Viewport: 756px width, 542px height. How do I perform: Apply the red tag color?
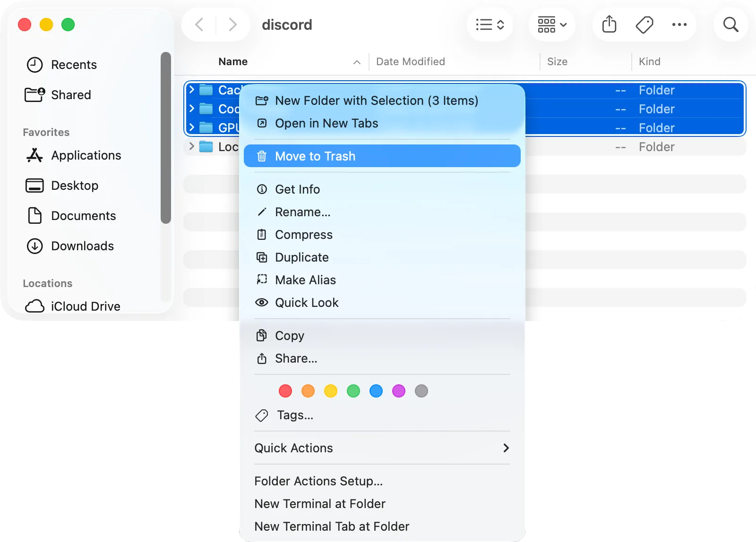(285, 391)
